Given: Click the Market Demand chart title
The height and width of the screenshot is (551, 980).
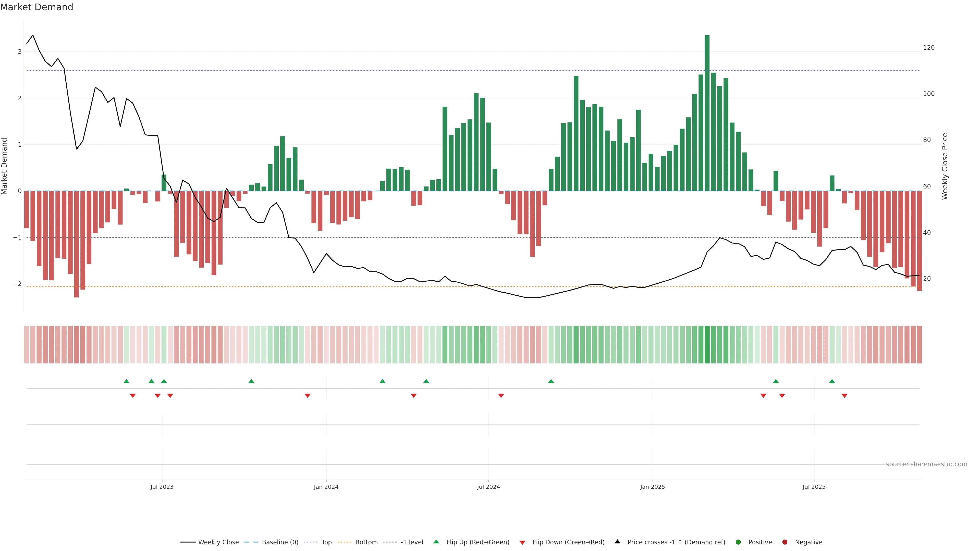Looking at the screenshot, I should [36, 7].
